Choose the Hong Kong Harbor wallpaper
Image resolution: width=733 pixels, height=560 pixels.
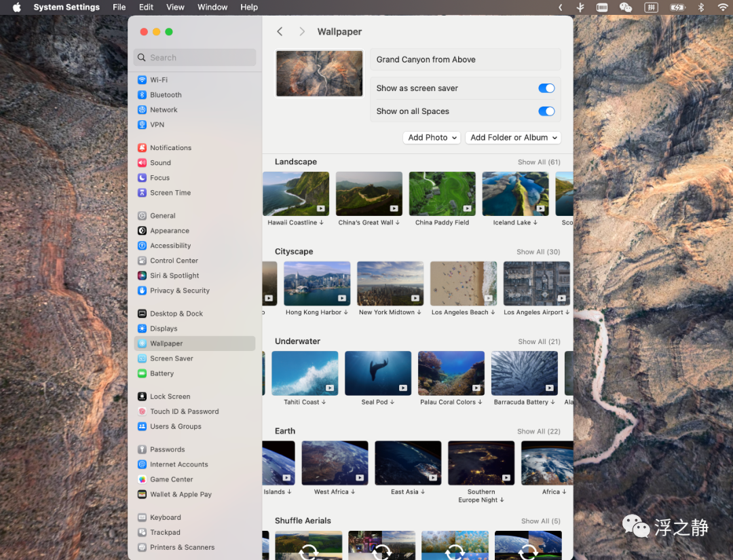[317, 283]
